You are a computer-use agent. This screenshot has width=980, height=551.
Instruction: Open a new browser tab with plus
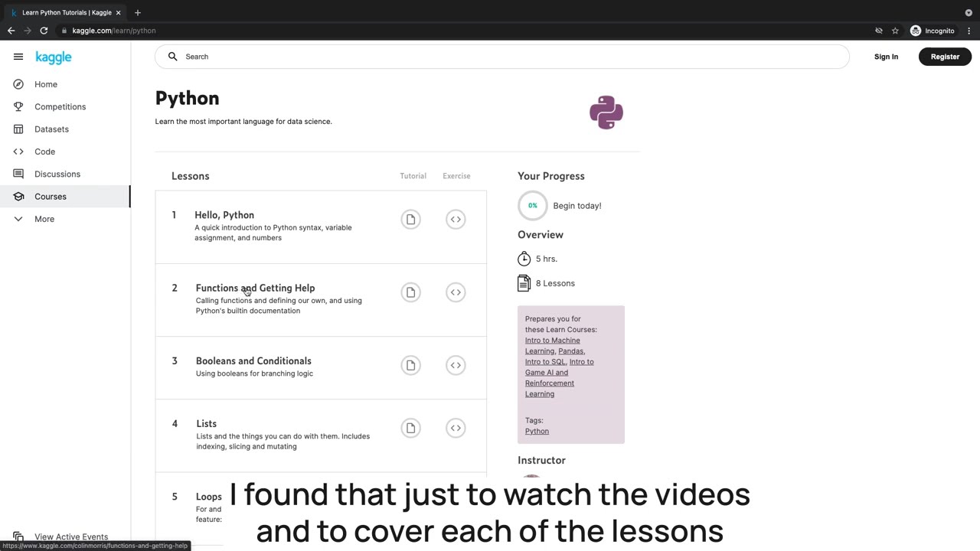point(138,12)
